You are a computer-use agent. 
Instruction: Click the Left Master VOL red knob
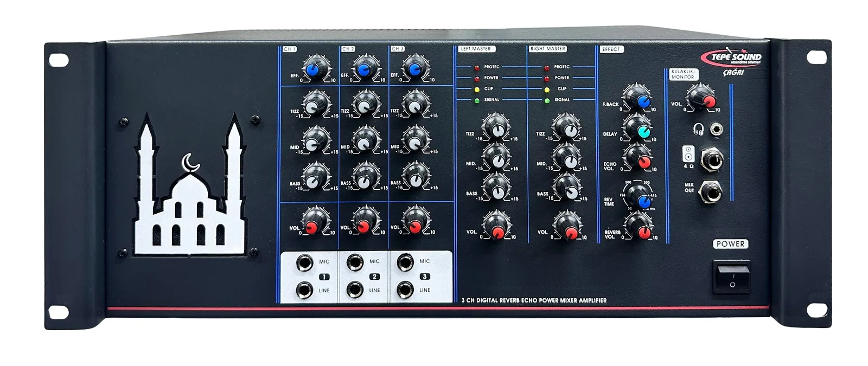(x=496, y=227)
